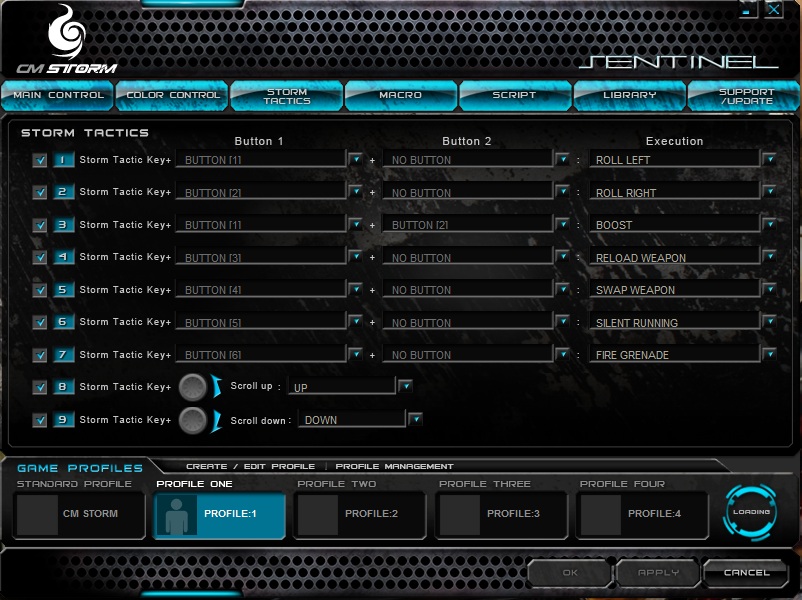Click Button 2 field in FIRE GRENADE row
Screen dimensions: 802x600
(468, 354)
